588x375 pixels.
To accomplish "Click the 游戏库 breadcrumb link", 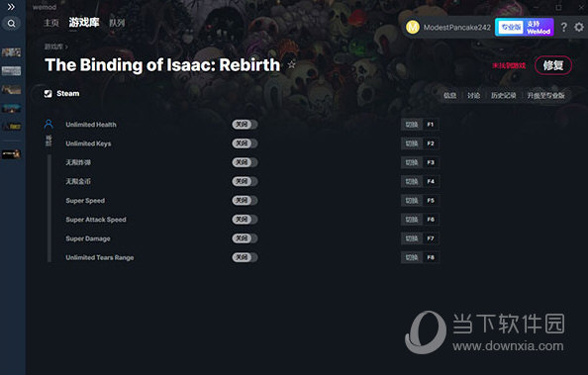I will (53, 47).
